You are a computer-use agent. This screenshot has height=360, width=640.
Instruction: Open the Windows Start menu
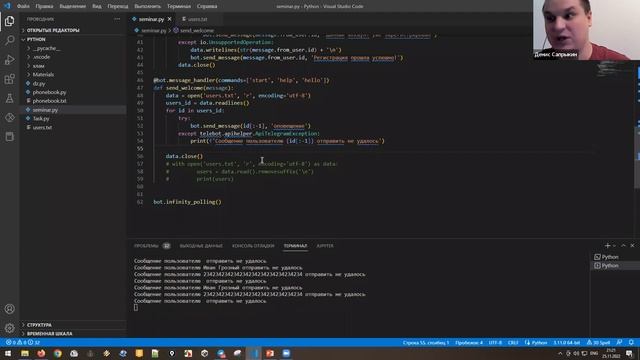pos(8,353)
